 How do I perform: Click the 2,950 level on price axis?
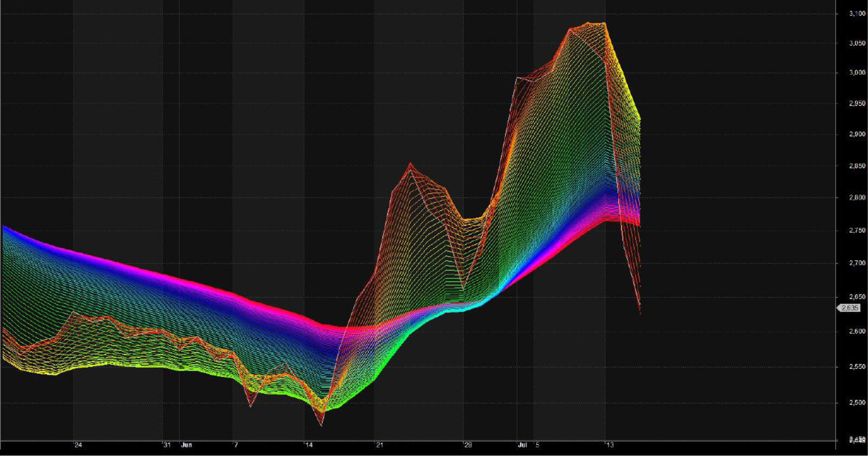point(857,103)
